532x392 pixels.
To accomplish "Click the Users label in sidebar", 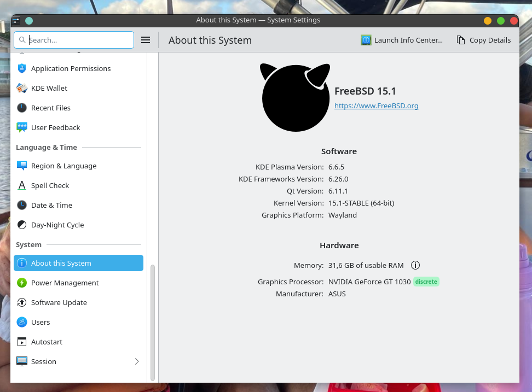I will (x=41, y=322).
